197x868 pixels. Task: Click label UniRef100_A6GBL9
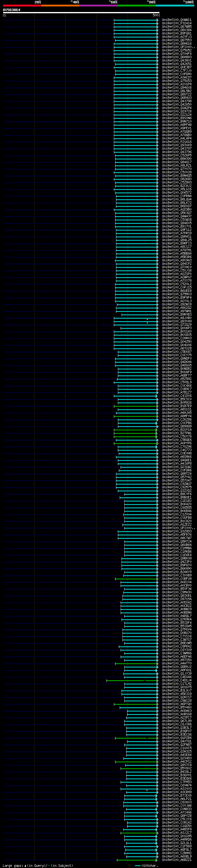click(x=176, y=856)
